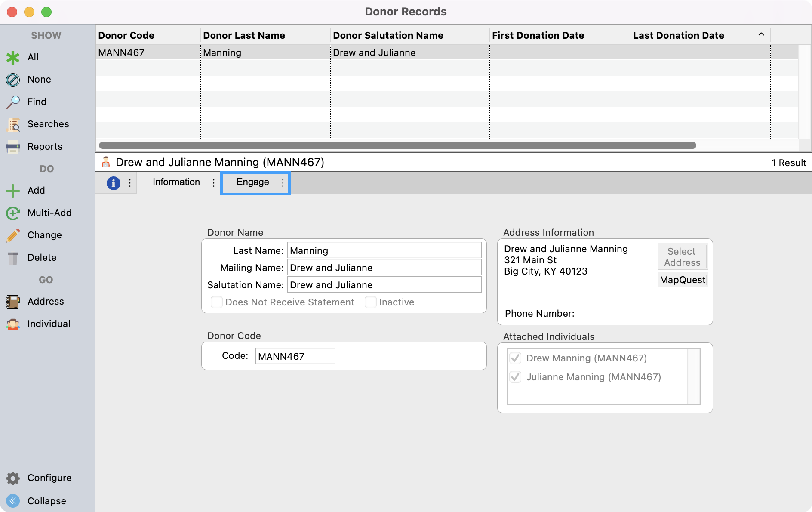
Task: Click the Change pencil icon
Action: point(13,235)
